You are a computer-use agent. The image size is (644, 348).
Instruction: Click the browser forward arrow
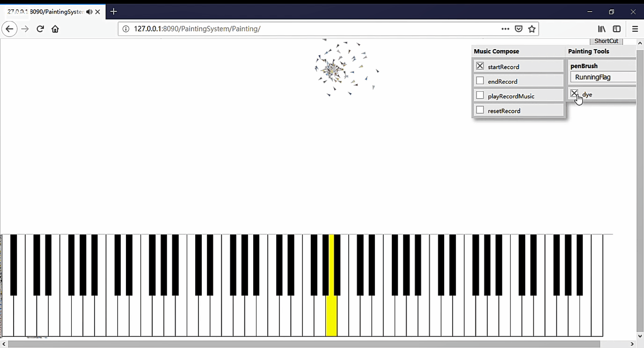(x=25, y=29)
